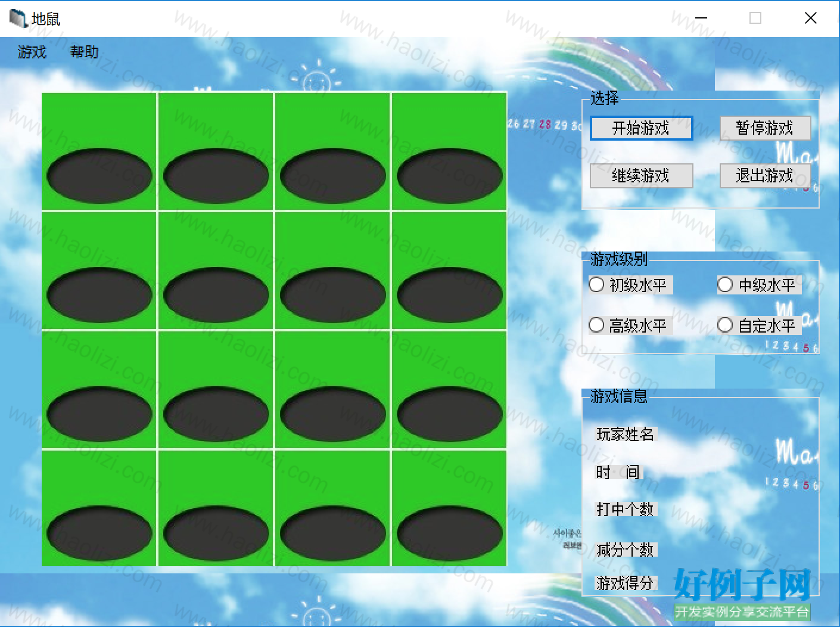The width and height of the screenshot is (840, 627).
Task: Whack the hole in row one, column two
Action: pos(216,176)
